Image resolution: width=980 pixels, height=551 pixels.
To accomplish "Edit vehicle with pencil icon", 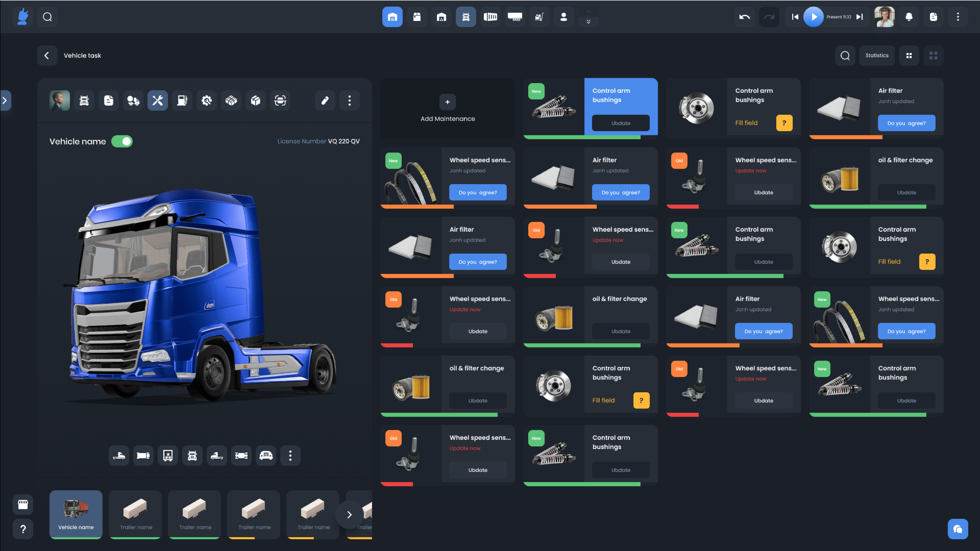I will pos(325,100).
